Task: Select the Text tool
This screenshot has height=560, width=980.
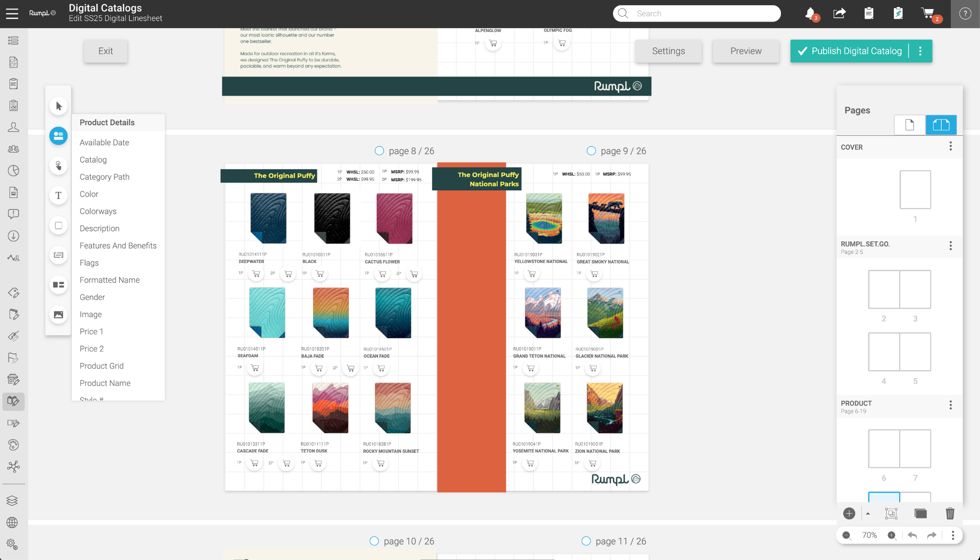Action: [x=58, y=196]
